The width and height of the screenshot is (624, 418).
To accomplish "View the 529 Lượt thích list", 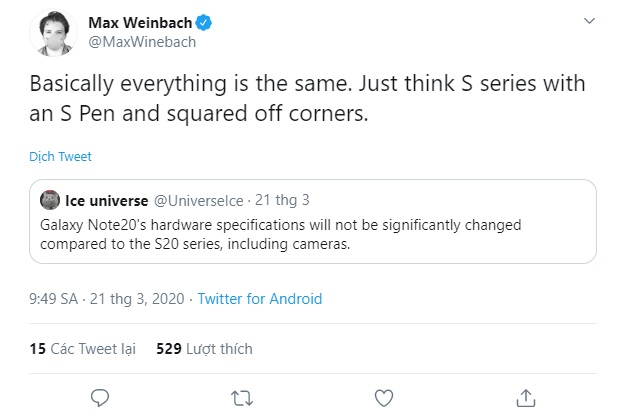I will click(x=204, y=349).
